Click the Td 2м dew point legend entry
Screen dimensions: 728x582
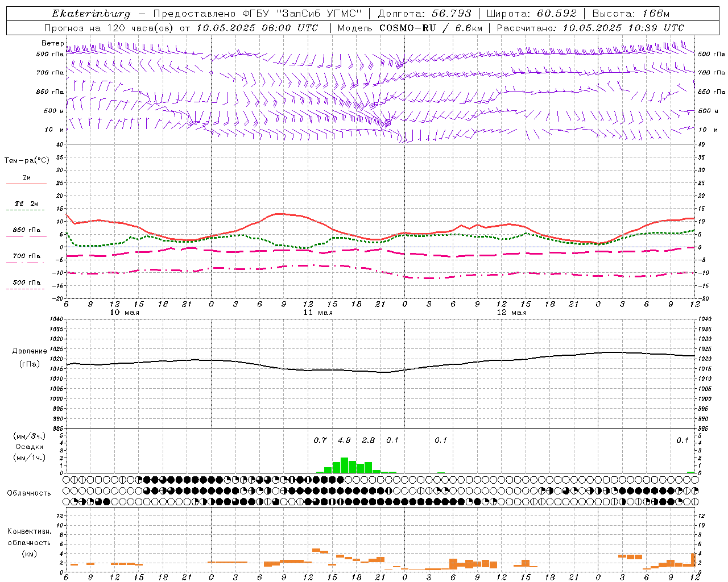[27, 203]
